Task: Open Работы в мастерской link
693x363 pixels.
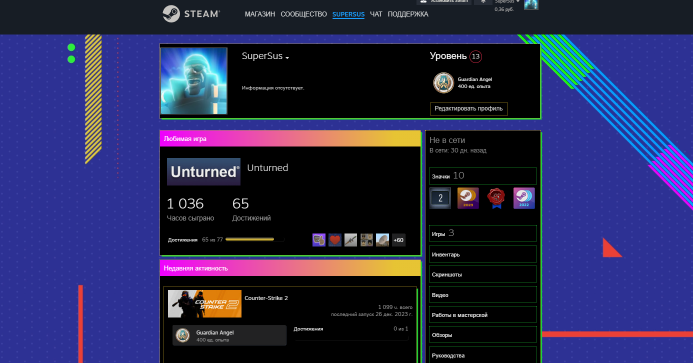Action: click(x=483, y=315)
